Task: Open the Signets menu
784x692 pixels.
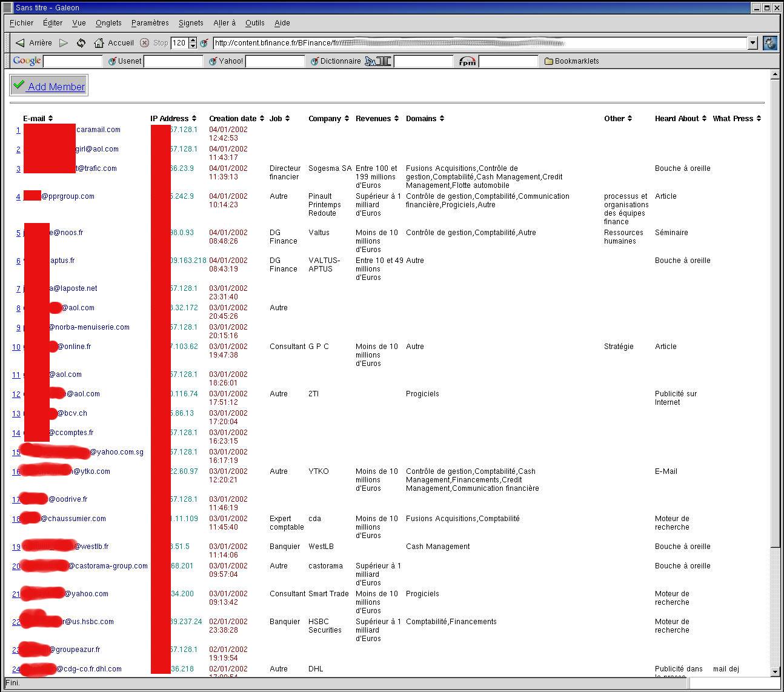Action: tap(191, 23)
